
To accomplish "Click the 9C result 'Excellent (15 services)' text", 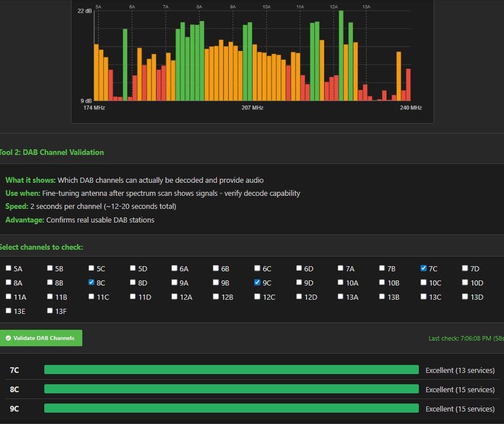I will (460, 409).
